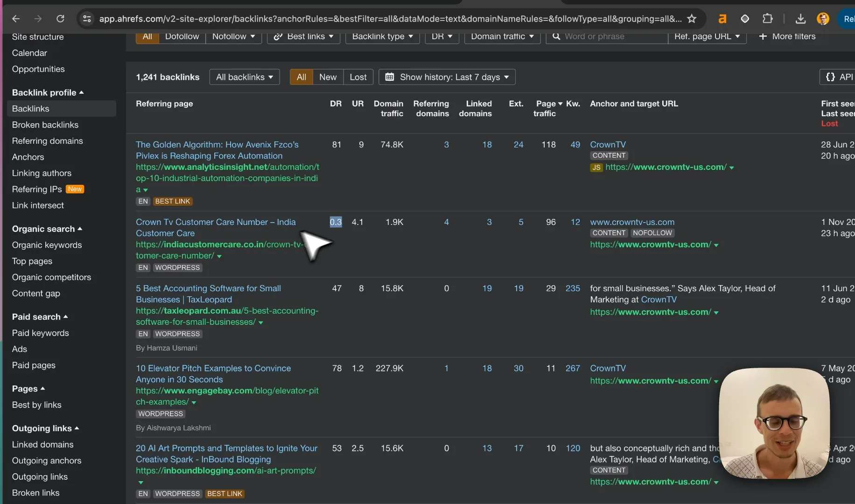Screen dimensions: 855x504
Task: Go back in browser history
Action: (16, 19)
